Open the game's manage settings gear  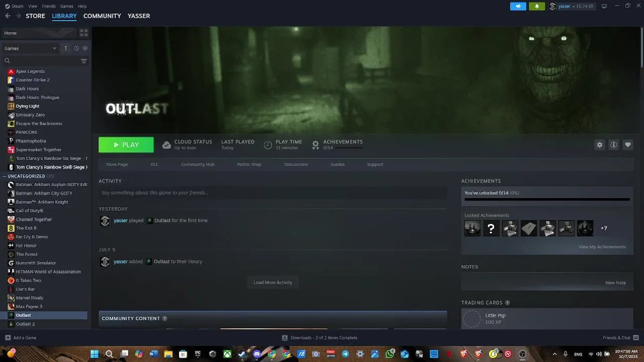click(x=599, y=145)
